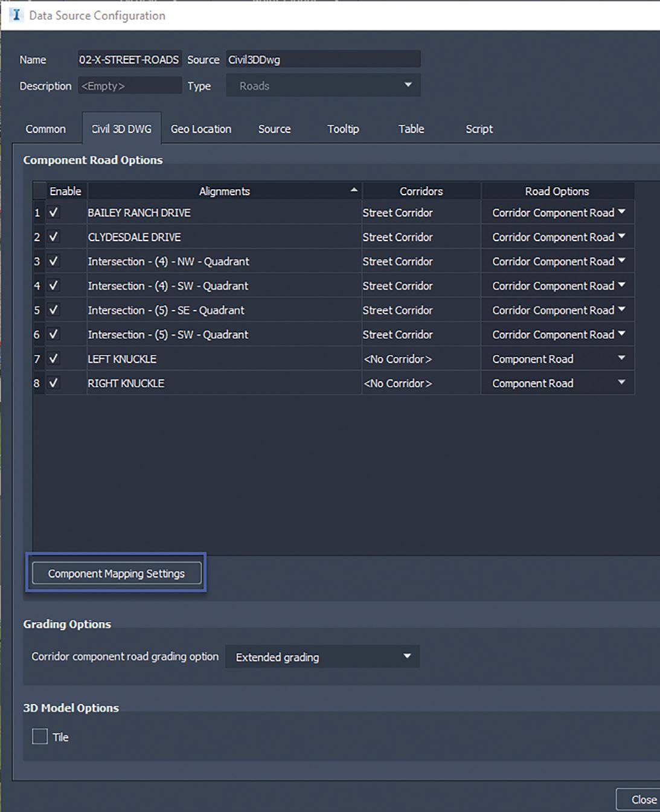Viewport: 660px width, 812px height.
Task: Disable the RIGHT KNUCKLE alignment checkbox
Action: (x=54, y=382)
